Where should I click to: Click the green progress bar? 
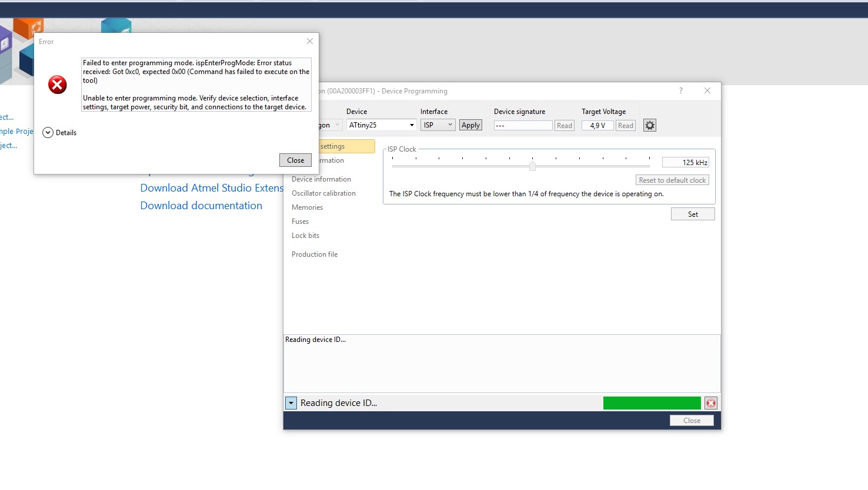pos(652,403)
